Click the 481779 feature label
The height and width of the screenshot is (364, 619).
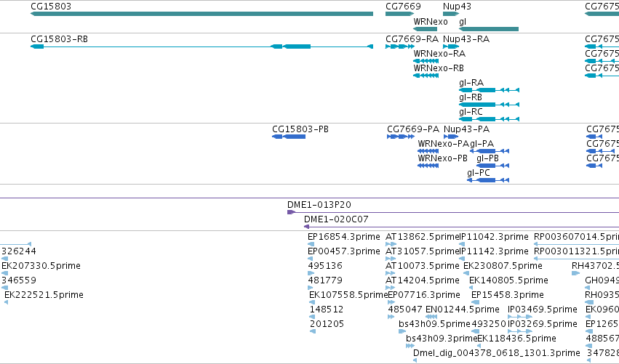click(325, 280)
